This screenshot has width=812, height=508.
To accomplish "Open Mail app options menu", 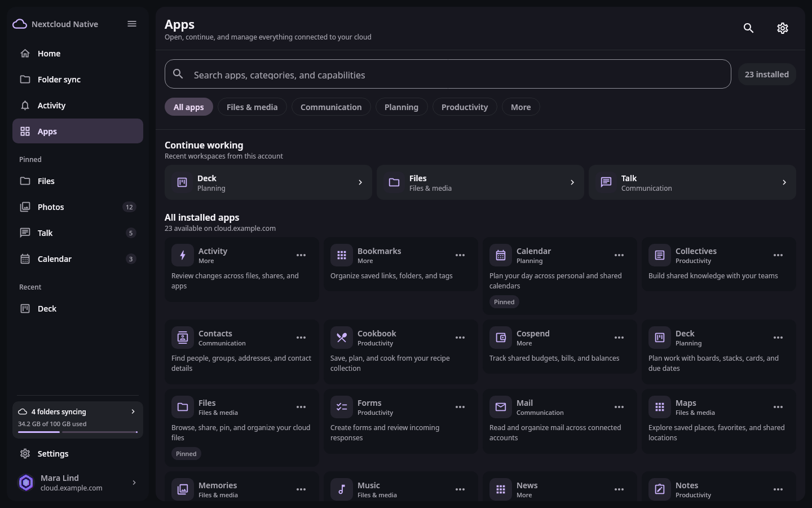I will pyautogui.click(x=619, y=407).
